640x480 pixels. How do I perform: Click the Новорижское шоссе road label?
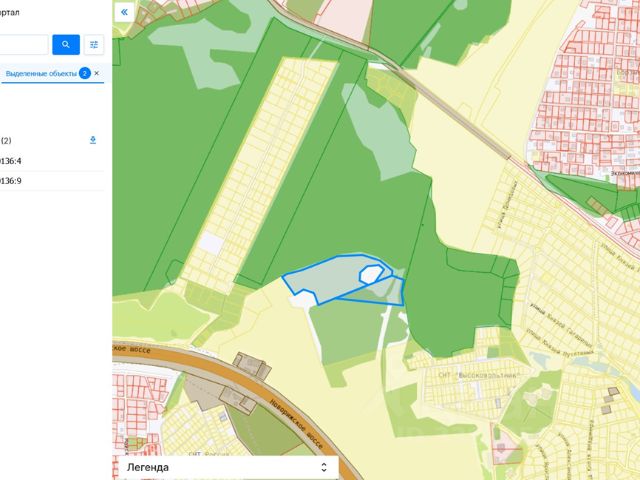click(297, 423)
